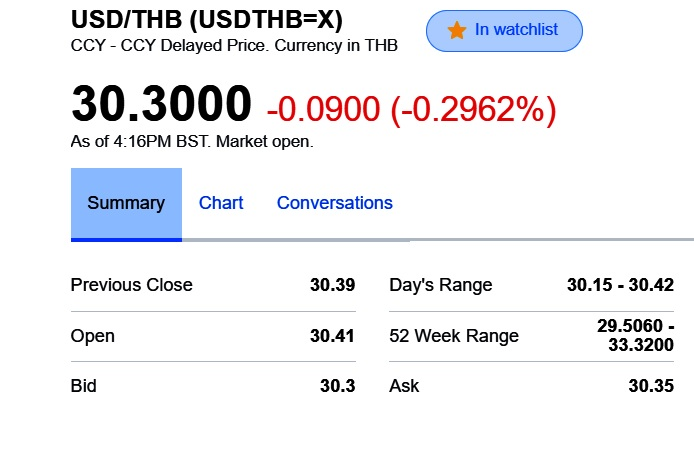Click the Previous Close label
The image size is (694, 460).
pyautogui.click(x=131, y=285)
